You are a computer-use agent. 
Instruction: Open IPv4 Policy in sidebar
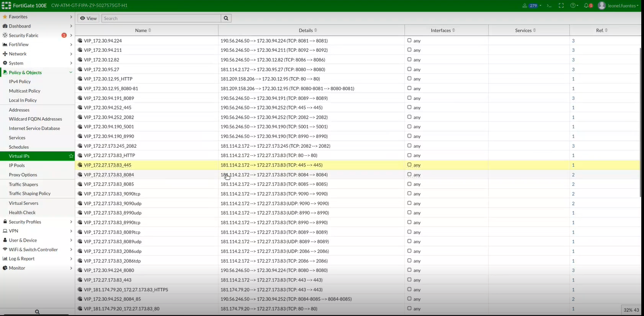(x=20, y=82)
